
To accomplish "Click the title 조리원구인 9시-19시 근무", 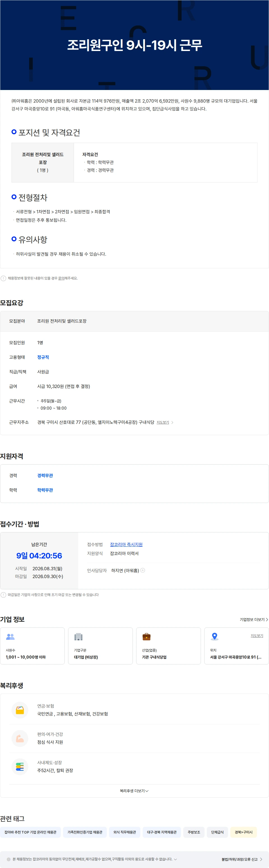I will (x=135, y=45).
